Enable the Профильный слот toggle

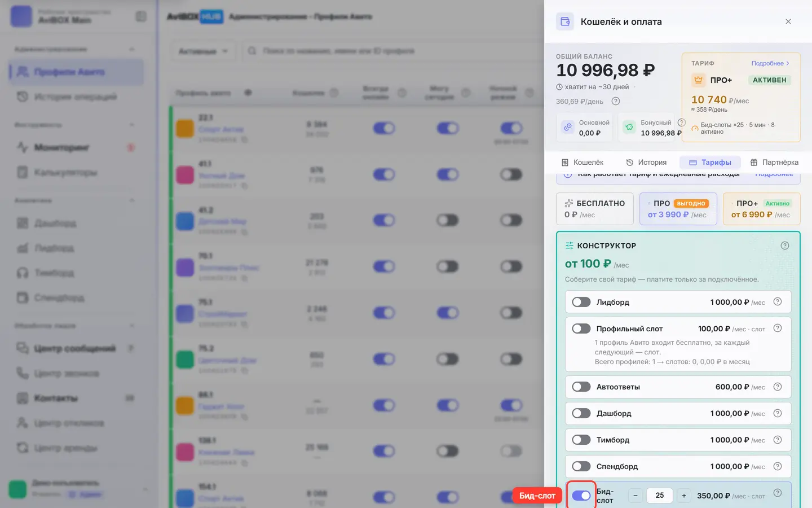(581, 329)
